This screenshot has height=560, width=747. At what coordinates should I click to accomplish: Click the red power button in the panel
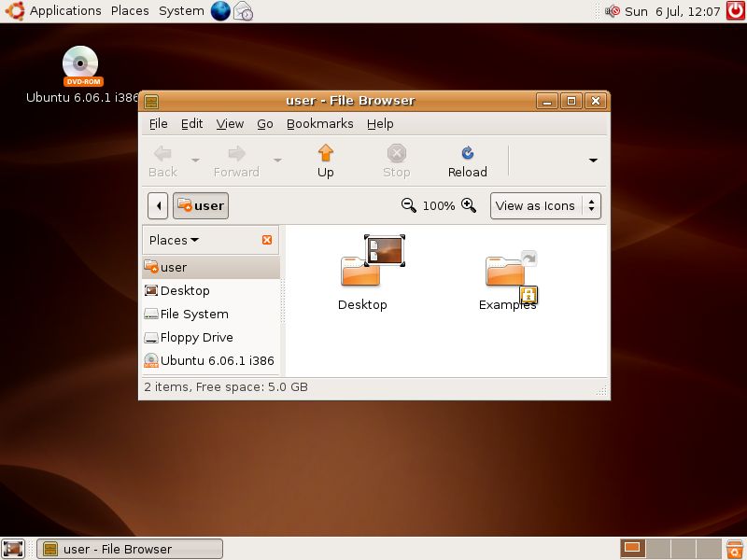click(737, 11)
